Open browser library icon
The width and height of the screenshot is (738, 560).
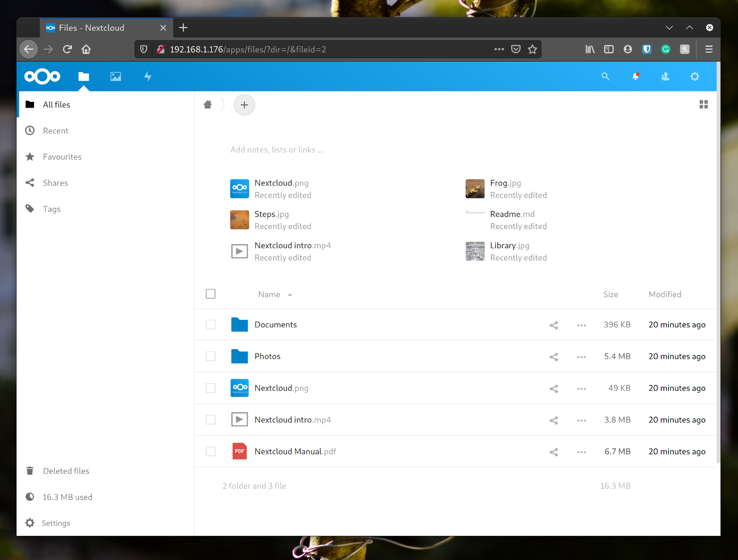tap(590, 49)
